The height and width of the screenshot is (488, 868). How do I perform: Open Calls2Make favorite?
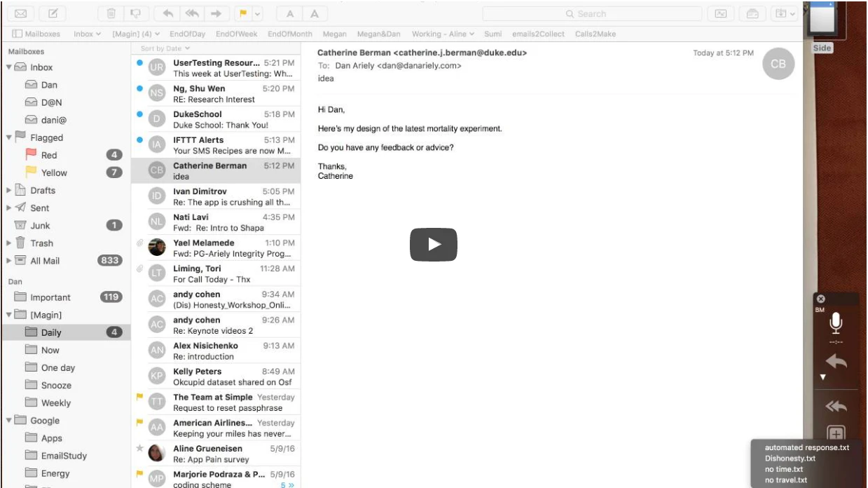pos(595,34)
